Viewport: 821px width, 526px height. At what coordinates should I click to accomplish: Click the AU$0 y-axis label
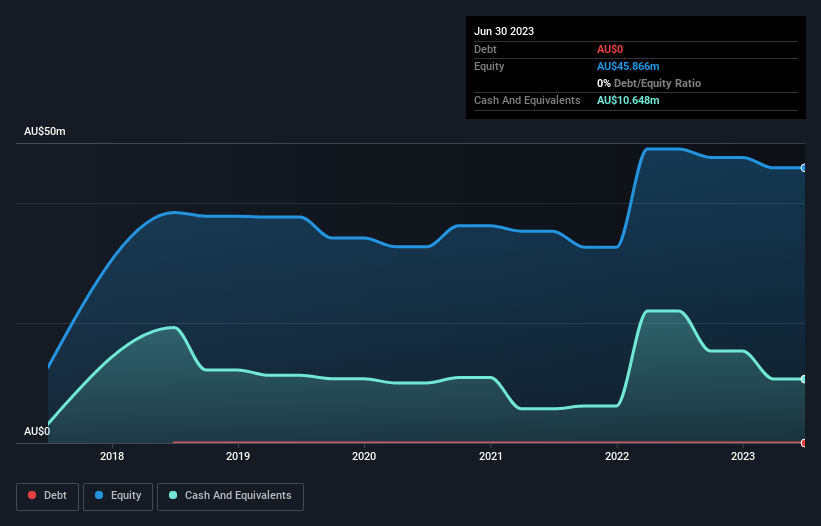click(37, 431)
